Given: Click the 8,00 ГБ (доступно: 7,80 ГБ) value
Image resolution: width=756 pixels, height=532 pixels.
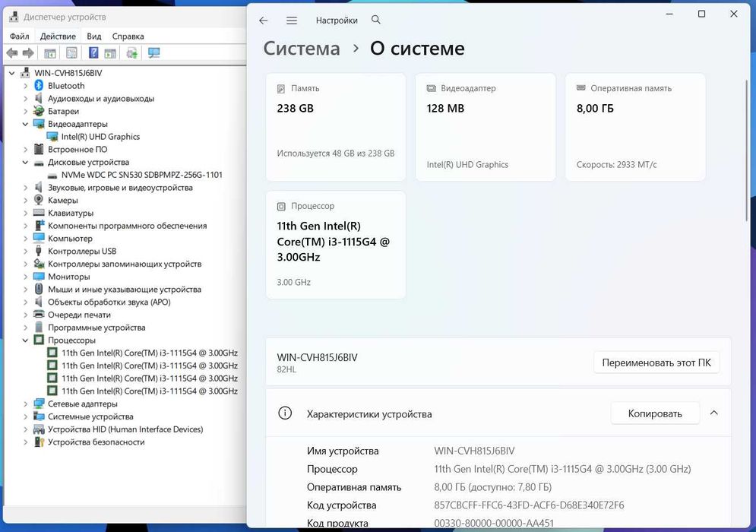Looking at the screenshot, I should click(493, 487).
